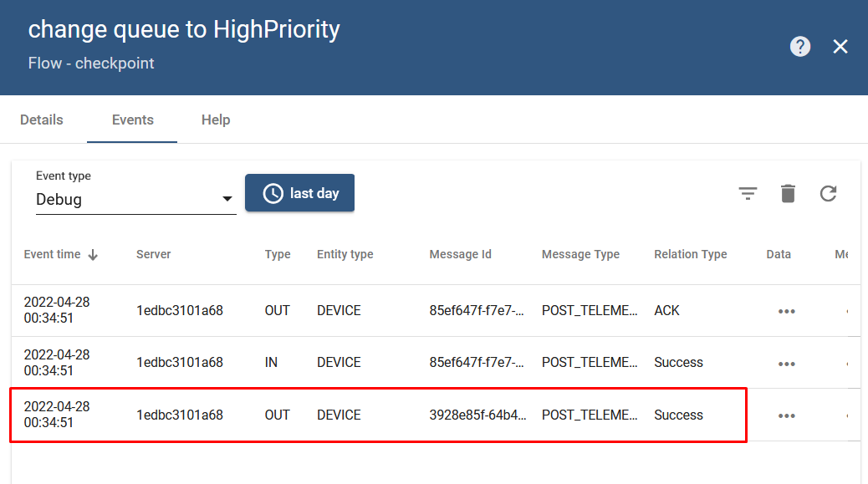Click the Data column header

(779, 254)
